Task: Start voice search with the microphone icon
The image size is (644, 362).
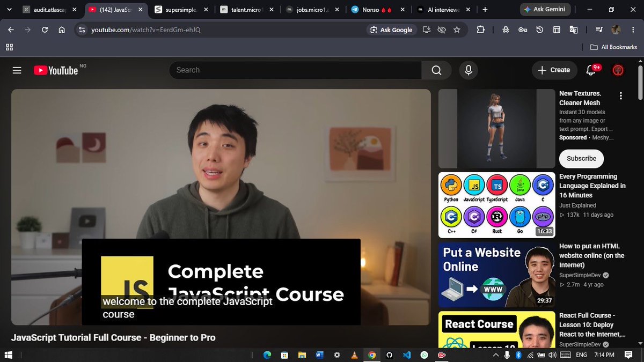Action: coord(469,70)
